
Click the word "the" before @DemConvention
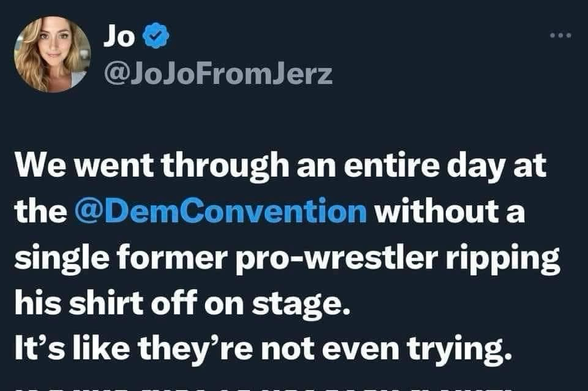click(40, 211)
